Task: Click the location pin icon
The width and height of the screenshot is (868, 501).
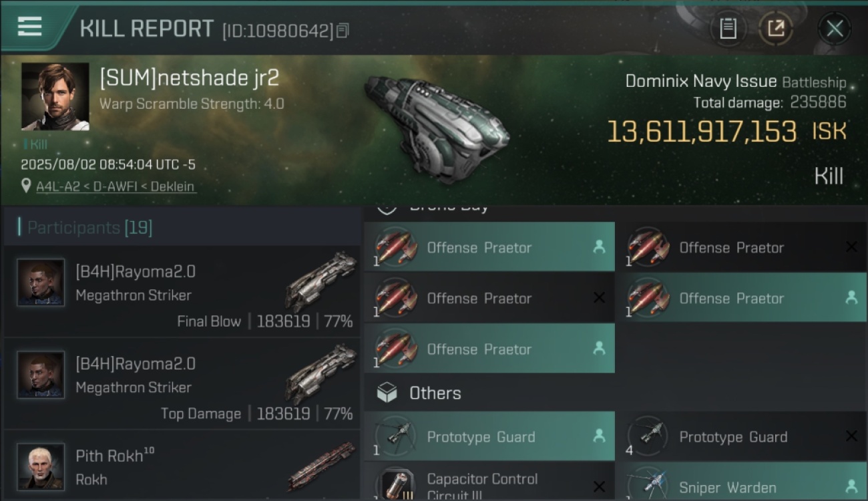Action: click(x=26, y=186)
